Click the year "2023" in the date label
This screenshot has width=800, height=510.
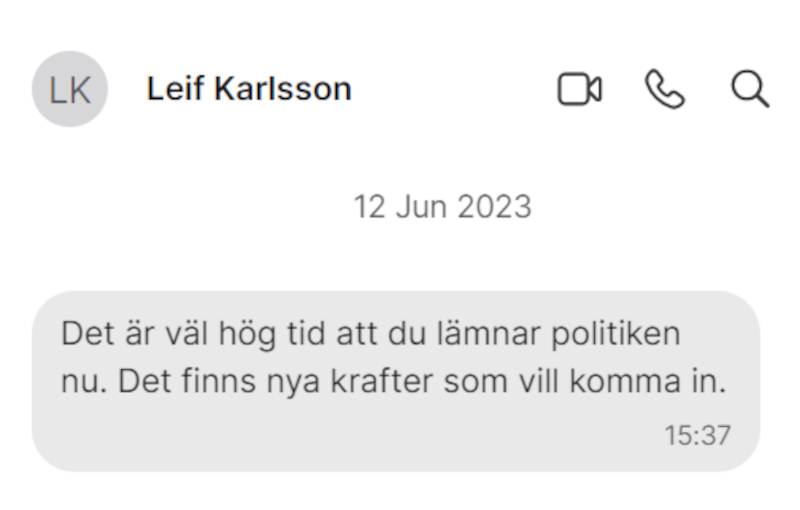point(494,207)
